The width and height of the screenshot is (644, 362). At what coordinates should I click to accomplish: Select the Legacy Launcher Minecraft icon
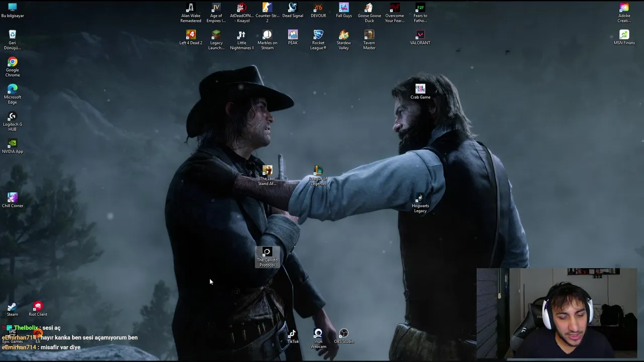point(216,40)
